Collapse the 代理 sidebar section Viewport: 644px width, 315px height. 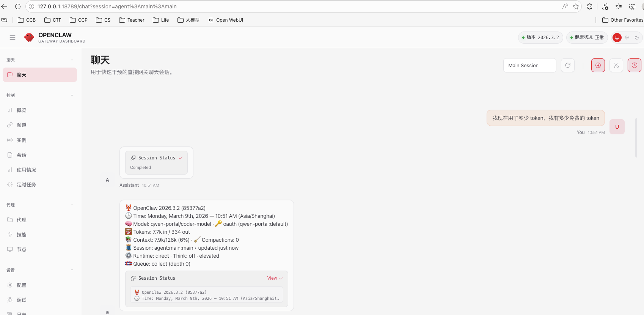[72, 205]
